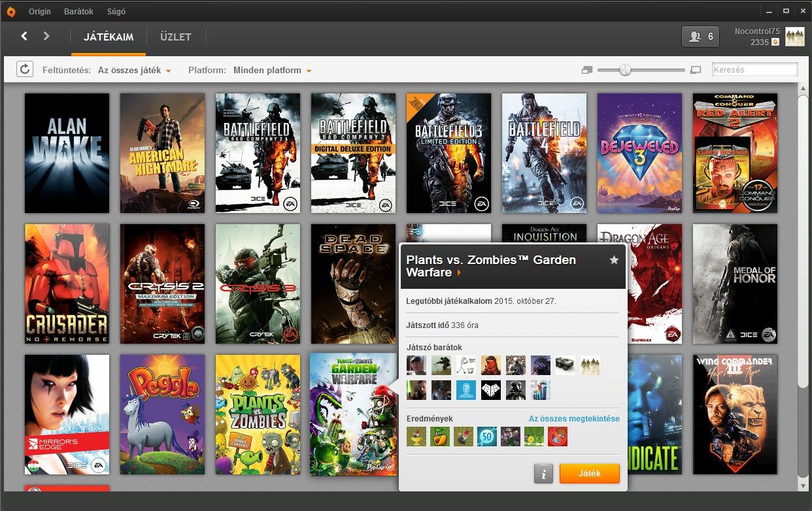Select the Peggle game tile
This screenshot has width=812, height=511.
coord(163,414)
